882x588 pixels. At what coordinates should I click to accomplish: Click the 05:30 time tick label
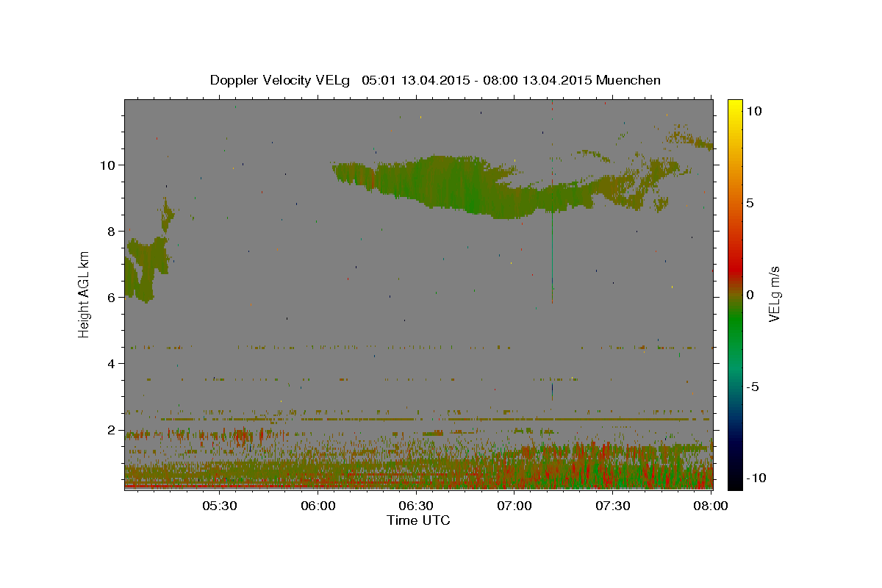pos(220,506)
